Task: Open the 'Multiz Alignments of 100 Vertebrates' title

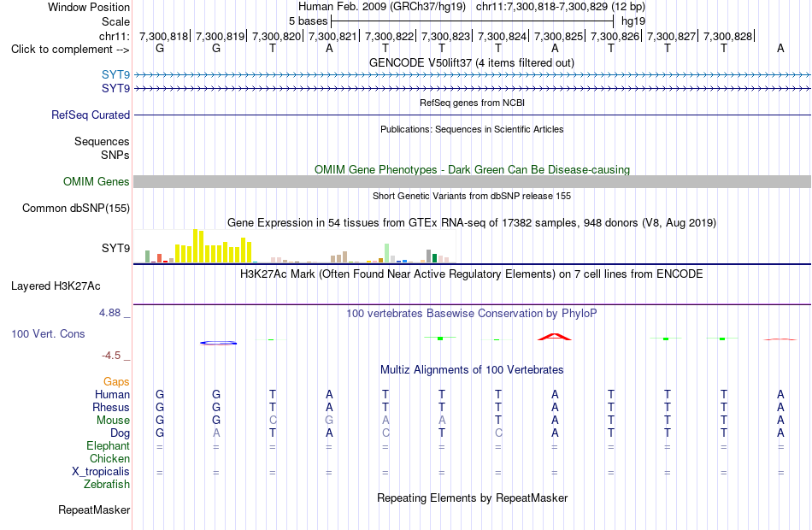Action: (x=472, y=370)
